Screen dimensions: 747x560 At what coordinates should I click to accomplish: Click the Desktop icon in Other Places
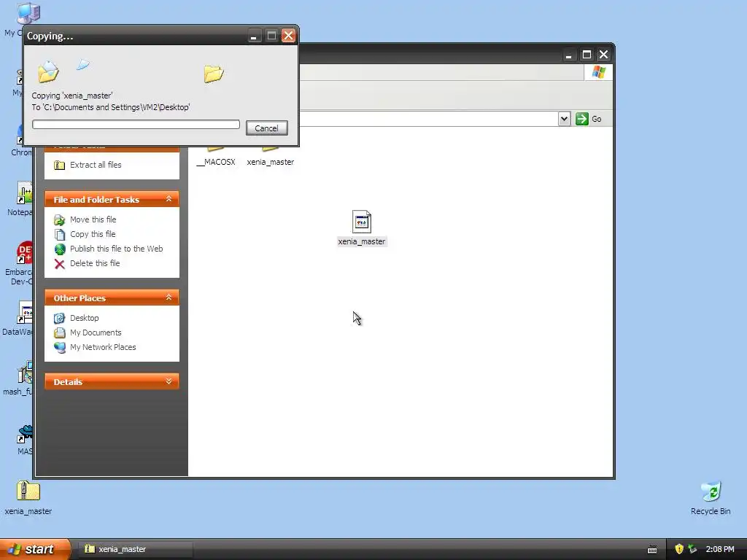pyautogui.click(x=60, y=318)
